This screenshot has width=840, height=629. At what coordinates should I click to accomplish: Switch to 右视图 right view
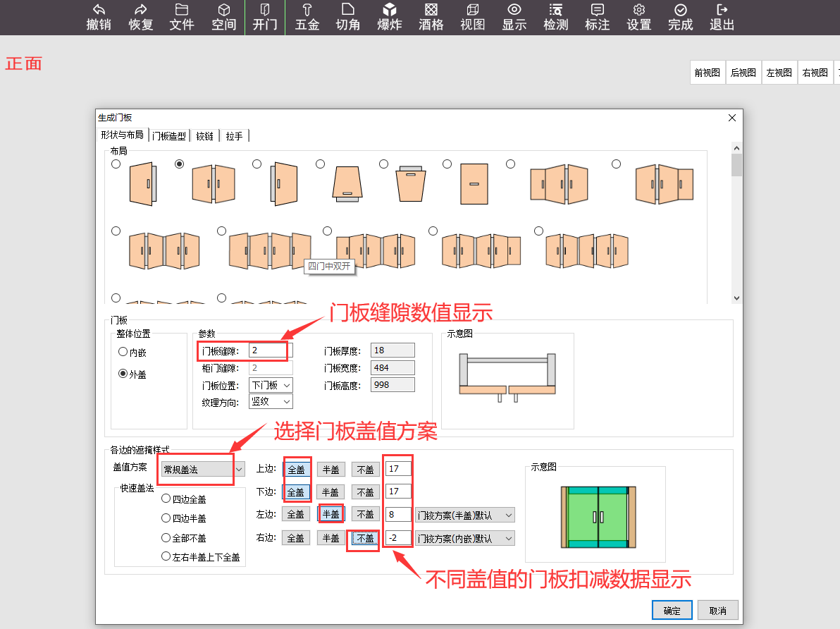815,73
